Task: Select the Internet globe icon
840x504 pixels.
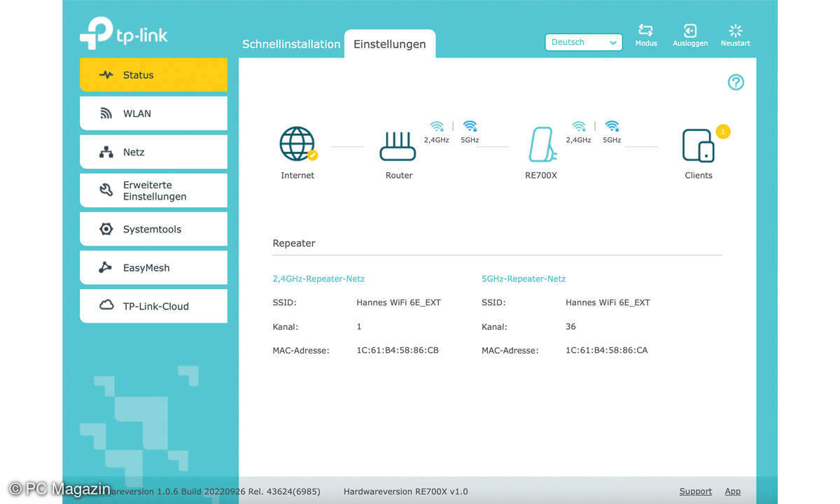Action: pyautogui.click(x=297, y=144)
